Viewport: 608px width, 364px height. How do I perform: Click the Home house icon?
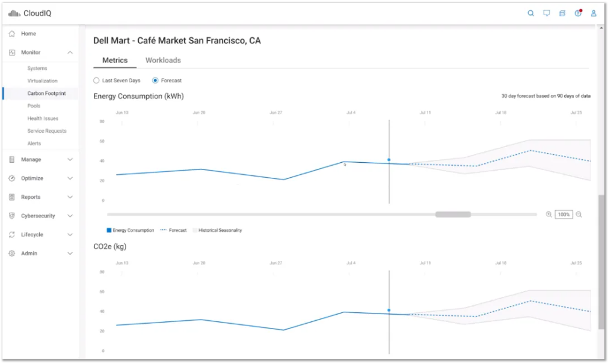12,34
